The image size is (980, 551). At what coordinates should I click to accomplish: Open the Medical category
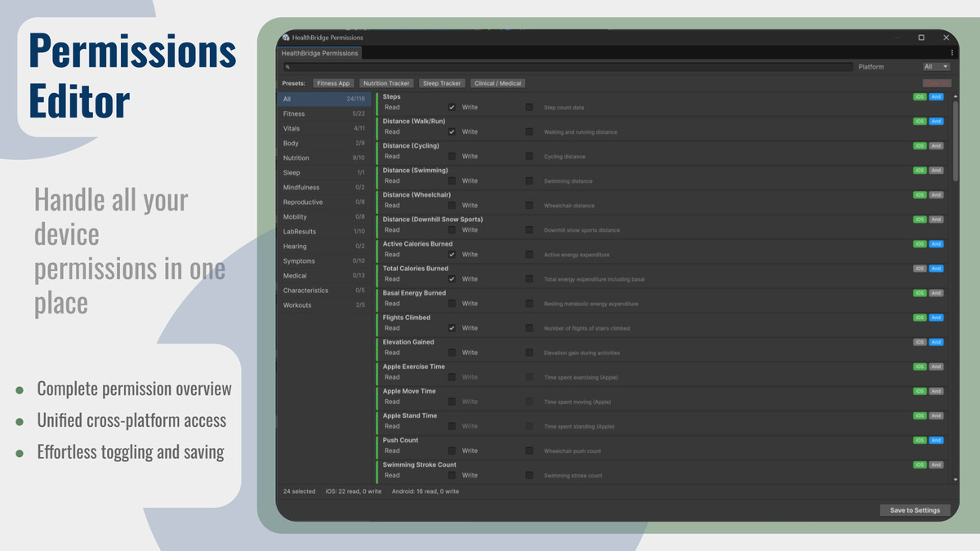tap(324, 275)
